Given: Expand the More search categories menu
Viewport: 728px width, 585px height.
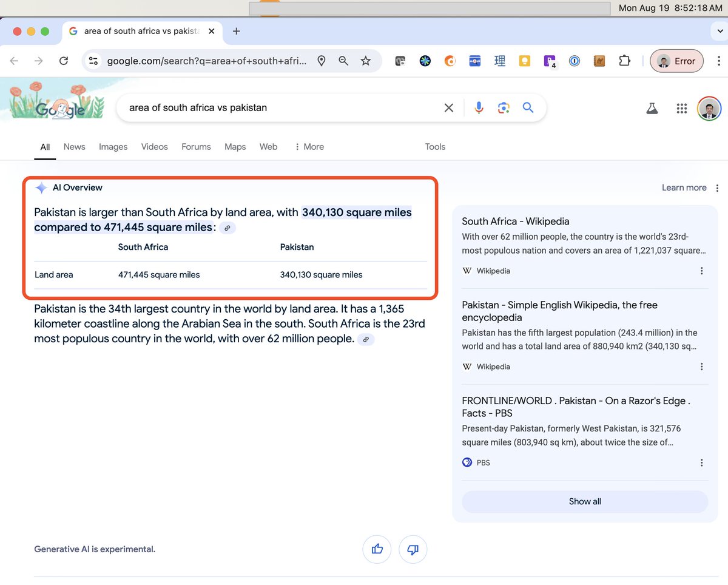Looking at the screenshot, I should pos(309,147).
